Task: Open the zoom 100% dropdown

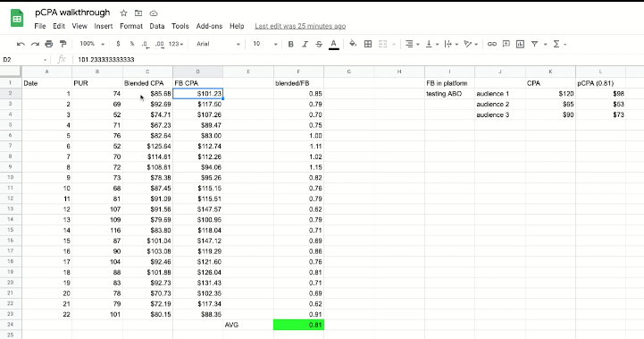Action: (x=92, y=44)
